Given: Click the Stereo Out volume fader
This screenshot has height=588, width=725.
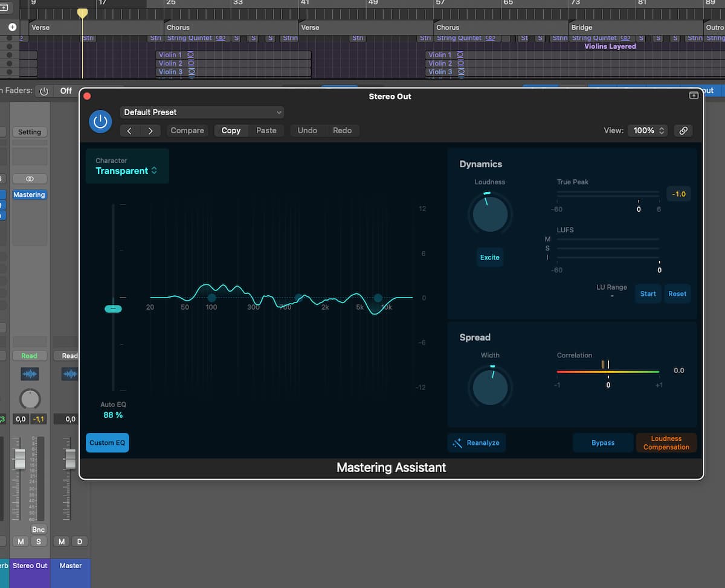Looking at the screenshot, I should pos(20,459).
